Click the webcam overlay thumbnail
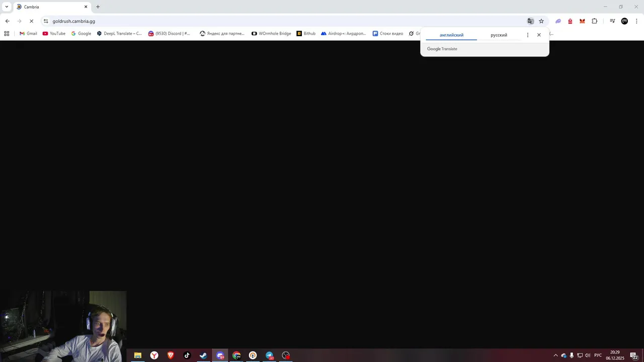This screenshot has height=362, width=644. pyautogui.click(x=63, y=326)
